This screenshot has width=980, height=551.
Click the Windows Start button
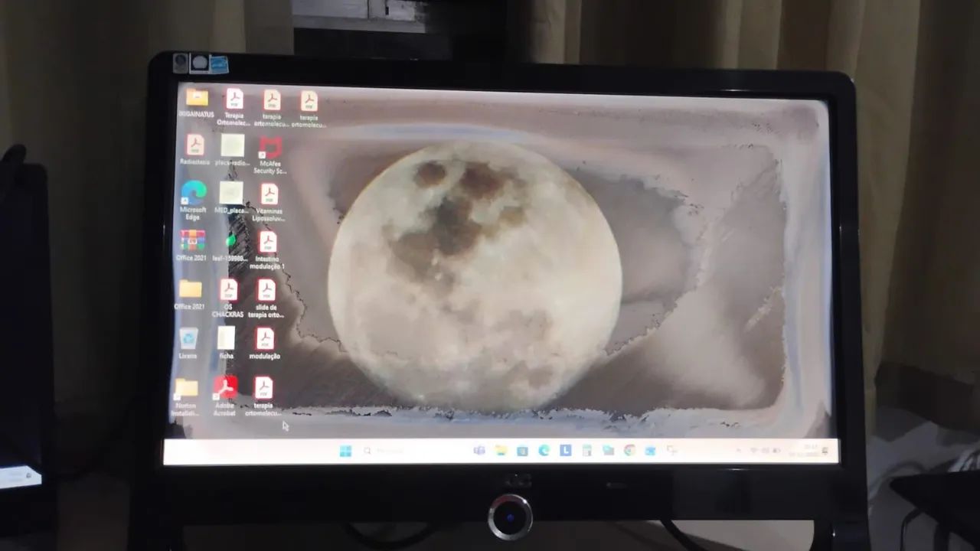(x=345, y=451)
